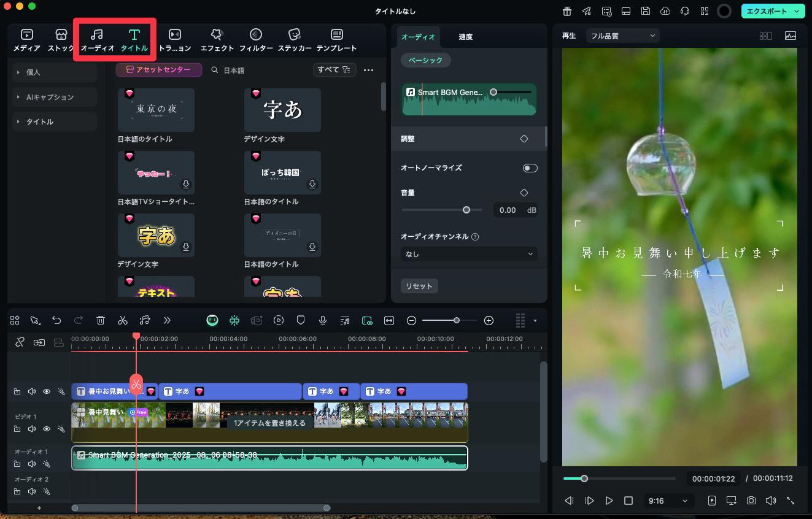This screenshot has width=812, height=519.
Task: Open the フル品質 playback quality dropdown
Action: 622,36
